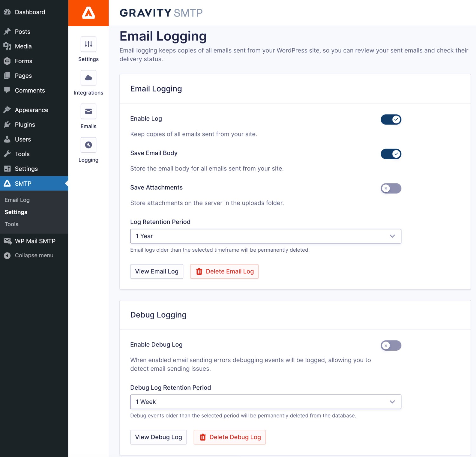Click chevron arrow of 1 Year select
This screenshot has width=476, height=457.
point(392,236)
